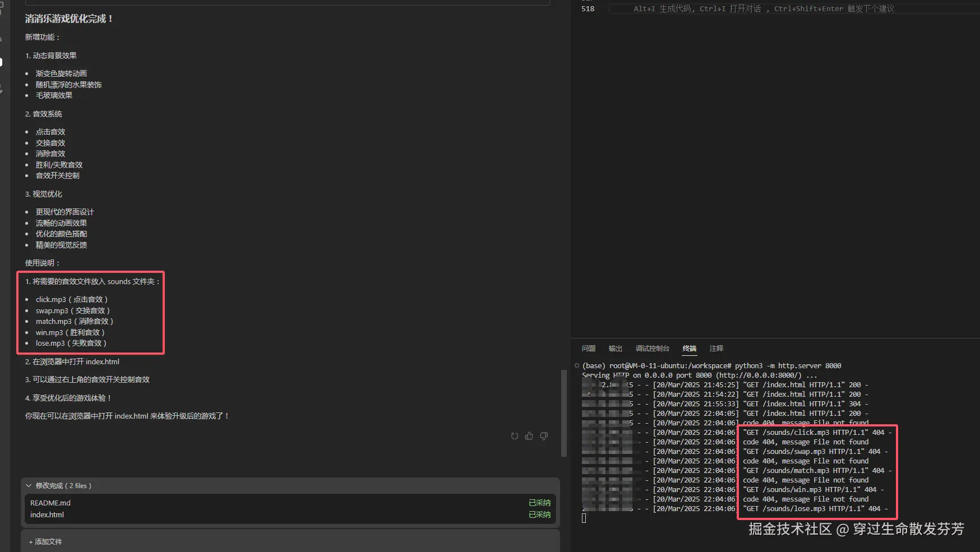Click the python3 -m http.server 8000 command

[788, 366]
